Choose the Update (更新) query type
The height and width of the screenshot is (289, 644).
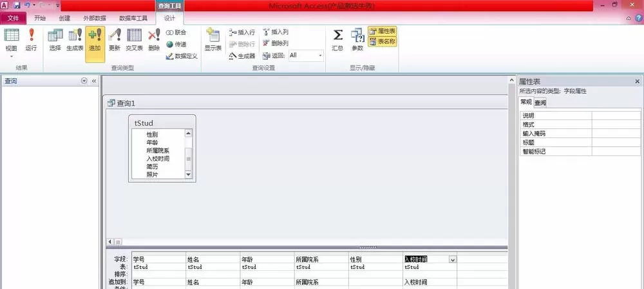(x=115, y=40)
